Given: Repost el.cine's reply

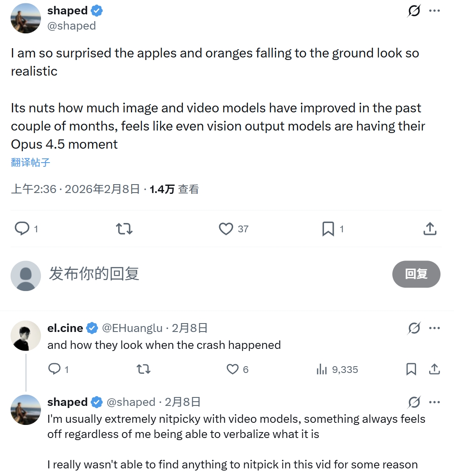Looking at the screenshot, I should (x=144, y=369).
